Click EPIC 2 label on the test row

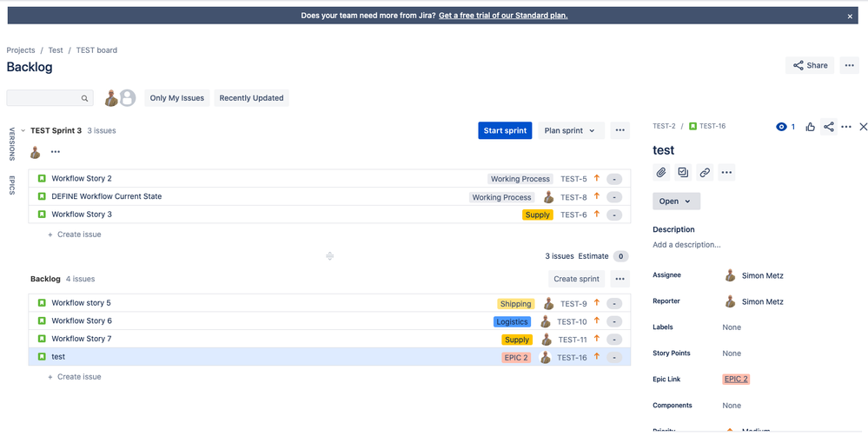(x=516, y=358)
